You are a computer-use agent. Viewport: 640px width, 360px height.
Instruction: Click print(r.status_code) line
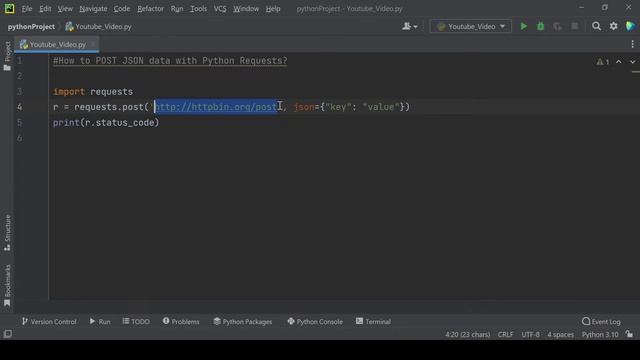[x=106, y=122]
